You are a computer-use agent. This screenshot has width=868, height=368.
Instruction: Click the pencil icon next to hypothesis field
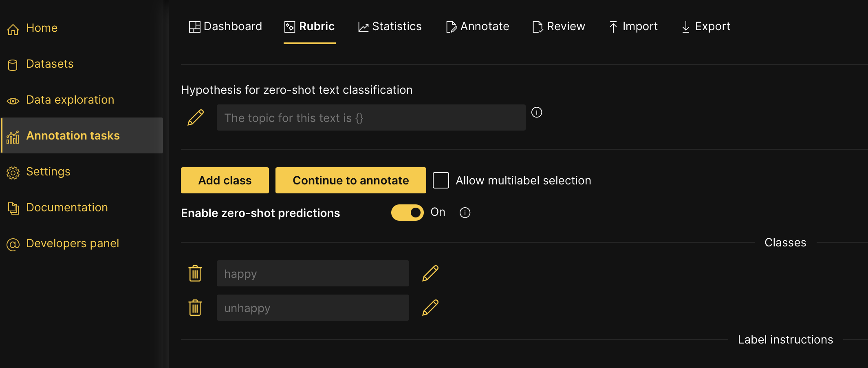[196, 117]
